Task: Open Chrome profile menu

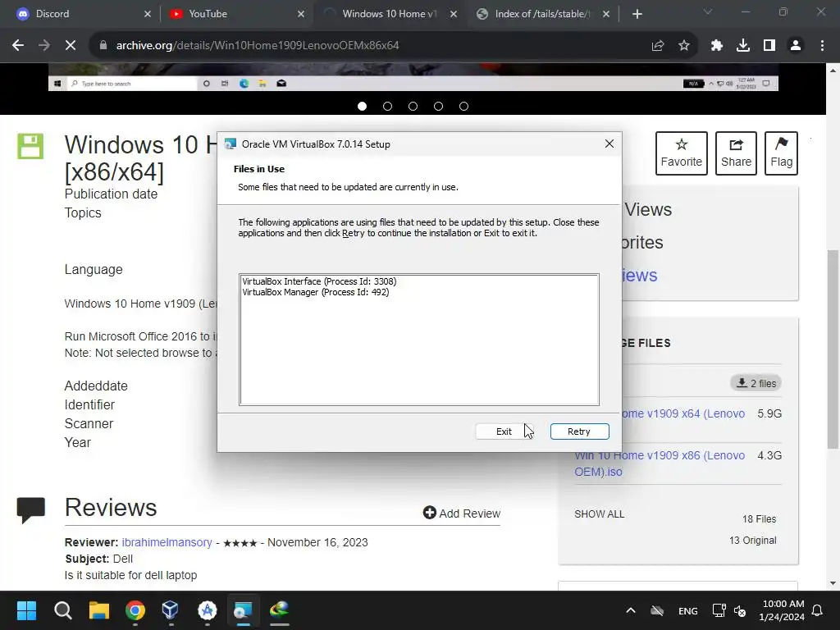Action: point(796,46)
